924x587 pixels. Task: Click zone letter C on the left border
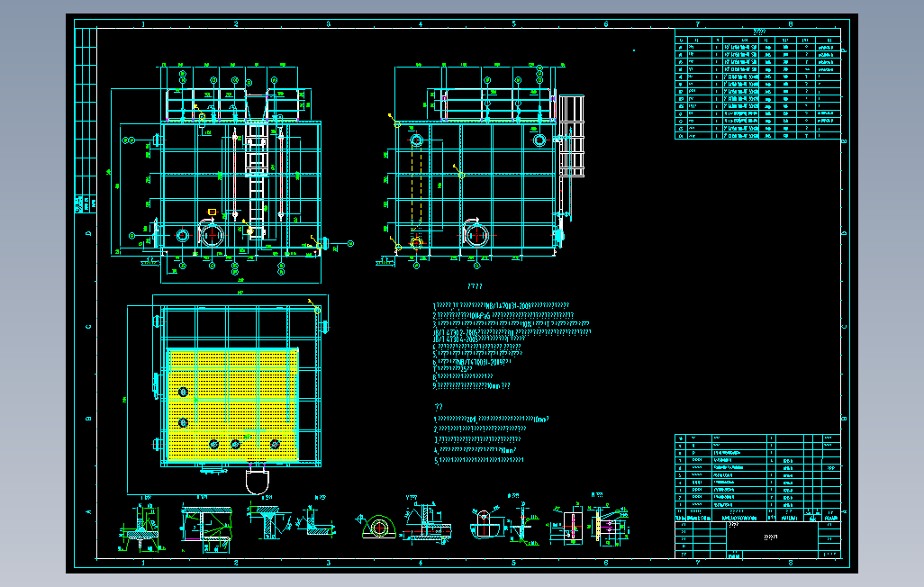tap(88, 327)
